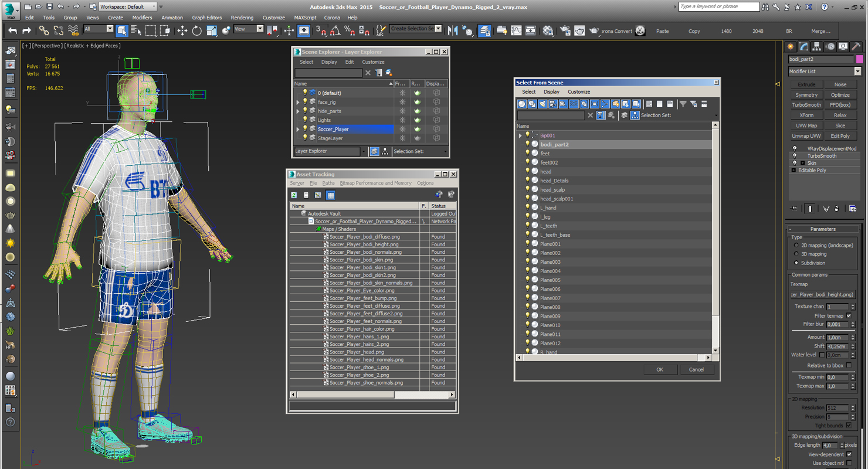
Task: Click OK in Select From Scene
Action: pyautogui.click(x=660, y=369)
